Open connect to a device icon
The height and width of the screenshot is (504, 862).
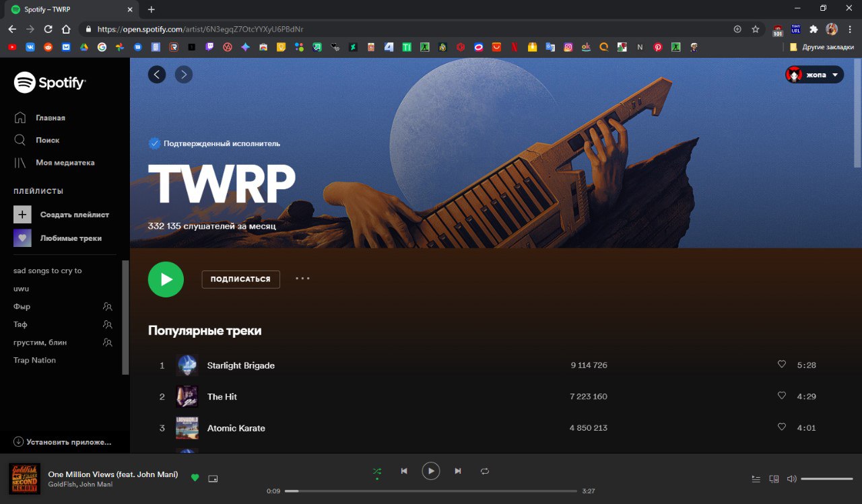(x=774, y=479)
